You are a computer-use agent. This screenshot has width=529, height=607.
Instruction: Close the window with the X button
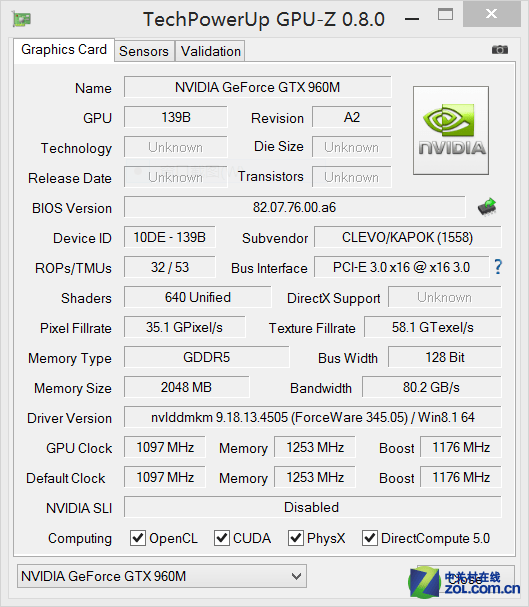491,14
